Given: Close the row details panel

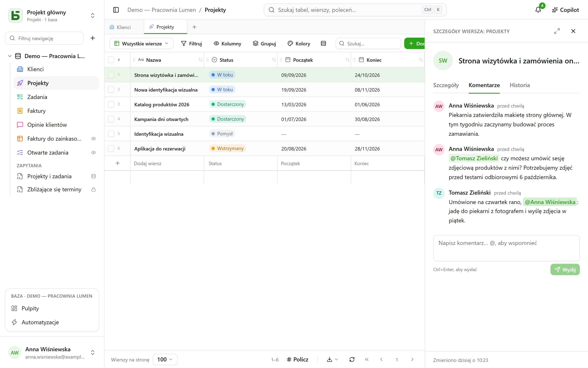Looking at the screenshot, I should [573, 31].
